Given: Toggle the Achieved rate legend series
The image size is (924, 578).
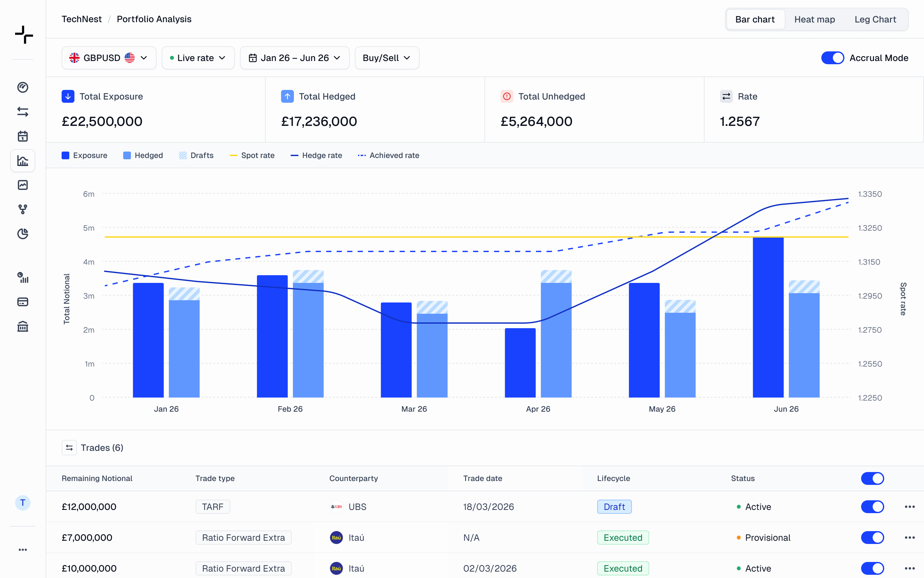Looking at the screenshot, I should (x=388, y=155).
